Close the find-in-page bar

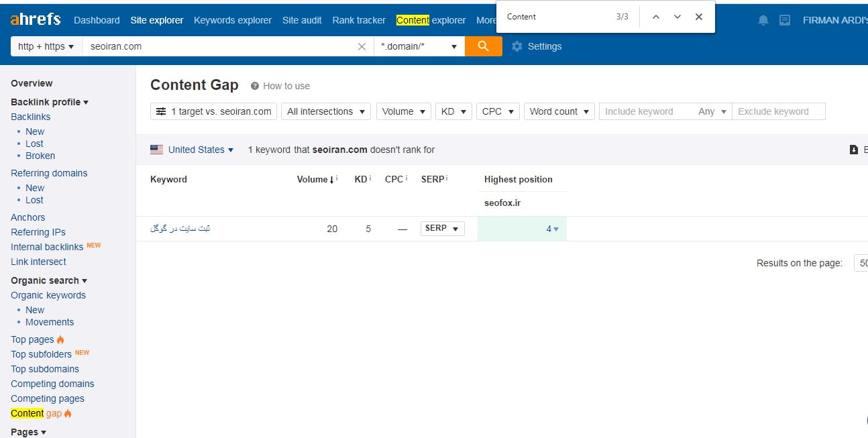click(699, 17)
